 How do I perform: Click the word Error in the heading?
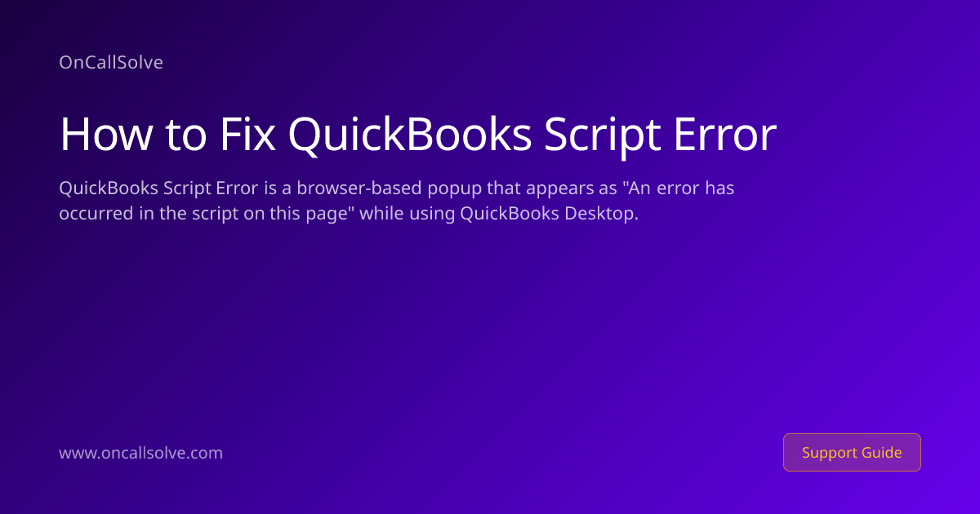[728, 135]
